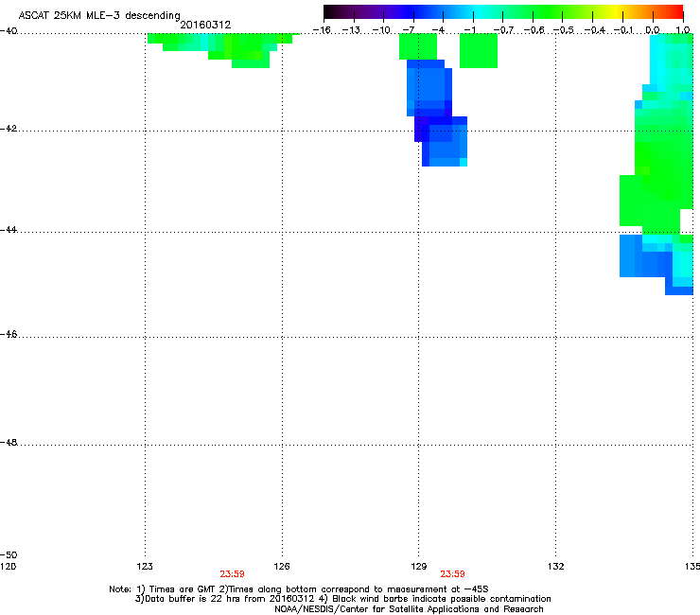Click the latitude axis label -46

pos(9,334)
